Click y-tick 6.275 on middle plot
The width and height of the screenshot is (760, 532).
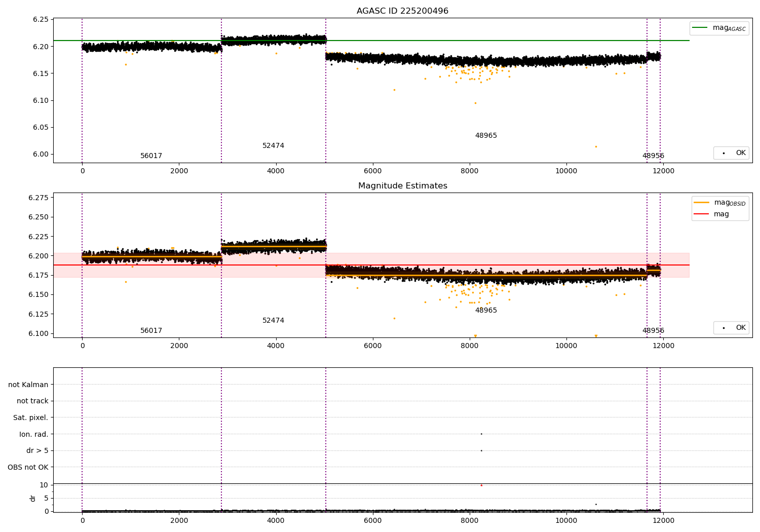coord(39,198)
